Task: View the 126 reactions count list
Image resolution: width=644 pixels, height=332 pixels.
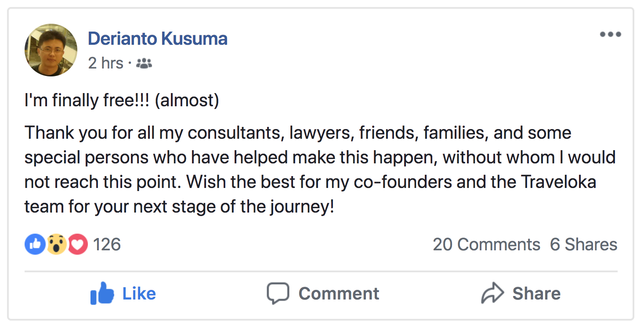Action: click(107, 244)
